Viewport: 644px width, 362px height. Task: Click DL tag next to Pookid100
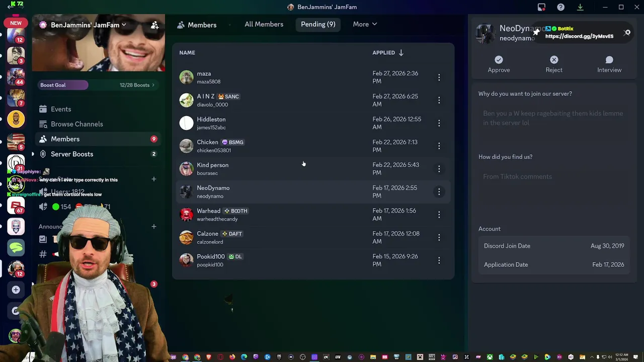coord(235,257)
